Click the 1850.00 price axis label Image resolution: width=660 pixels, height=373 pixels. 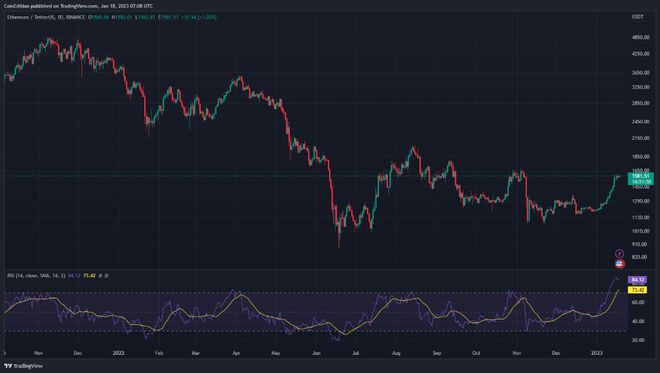(640, 157)
